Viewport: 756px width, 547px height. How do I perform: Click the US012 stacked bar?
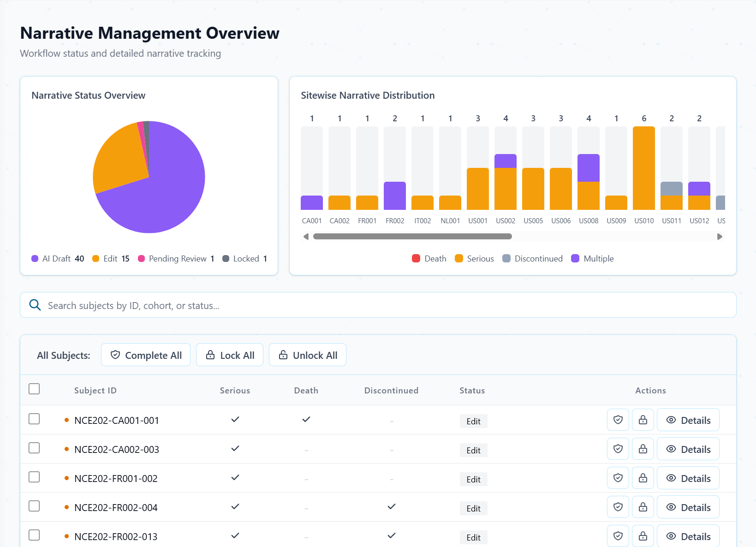(x=699, y=196)
